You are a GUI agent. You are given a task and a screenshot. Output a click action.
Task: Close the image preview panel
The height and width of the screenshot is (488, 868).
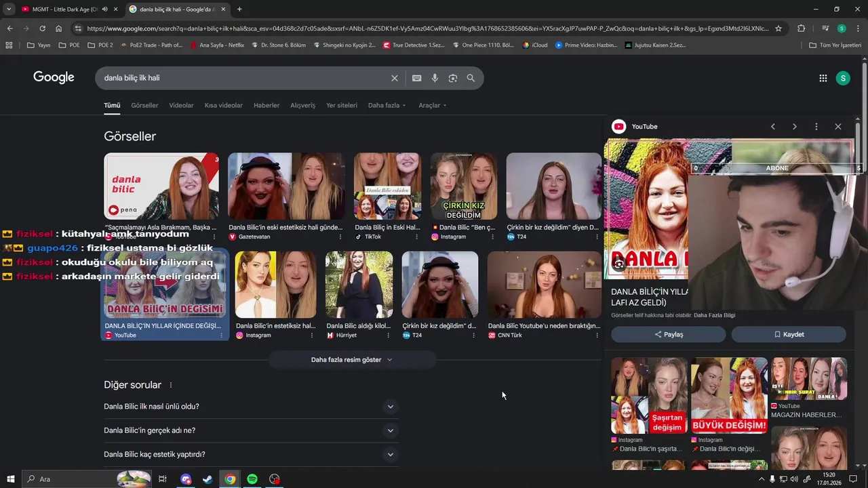(838, 127)
